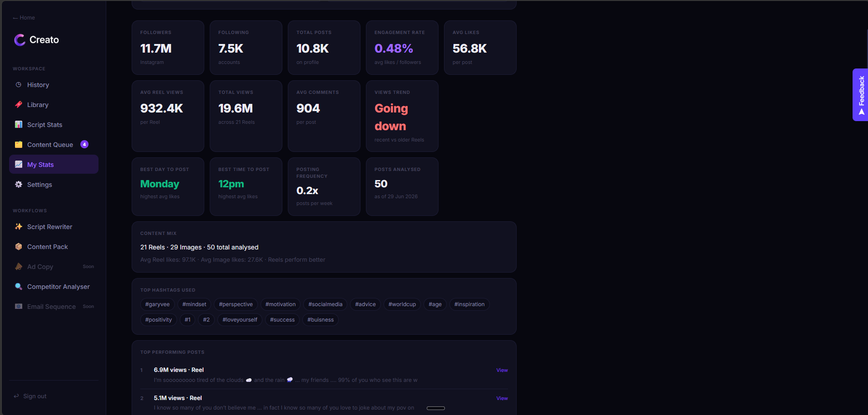The width and height of the screenshot is (868, 415).
Task: Click the #advice hashtag chip
Action: (365, 304)
